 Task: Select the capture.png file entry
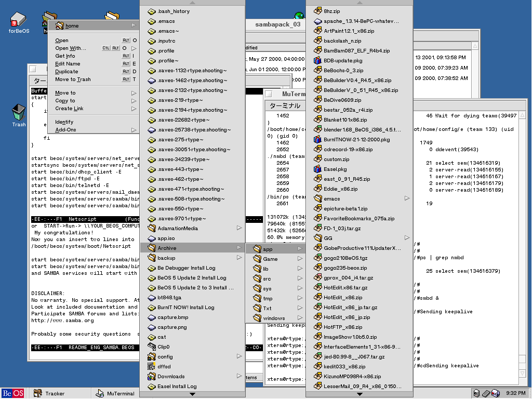192,327
